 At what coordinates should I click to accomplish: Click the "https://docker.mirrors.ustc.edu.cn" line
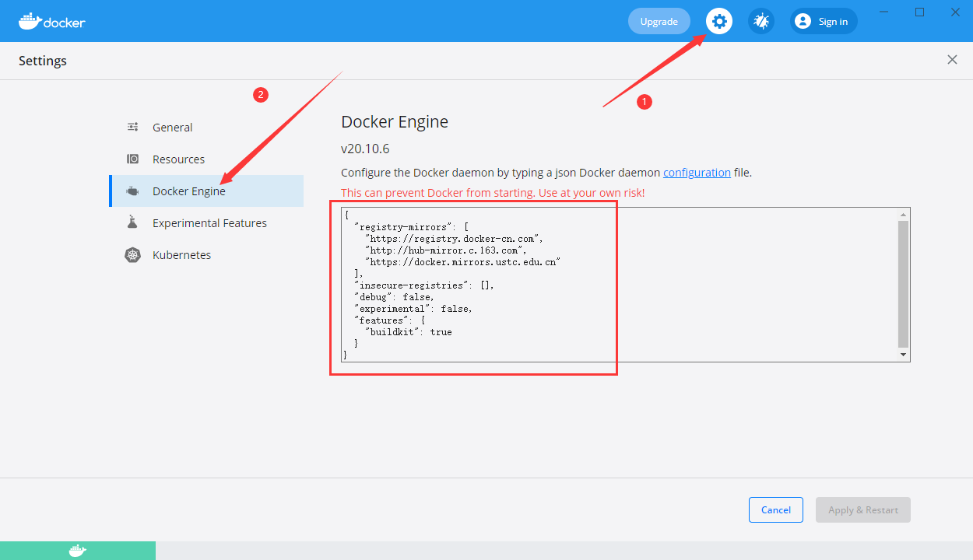[463, 262]
